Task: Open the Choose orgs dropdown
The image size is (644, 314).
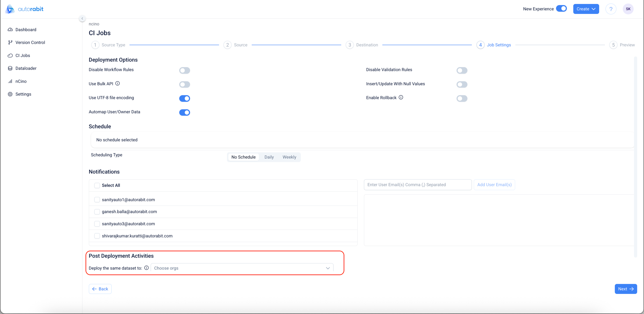Action: point(242,268)
